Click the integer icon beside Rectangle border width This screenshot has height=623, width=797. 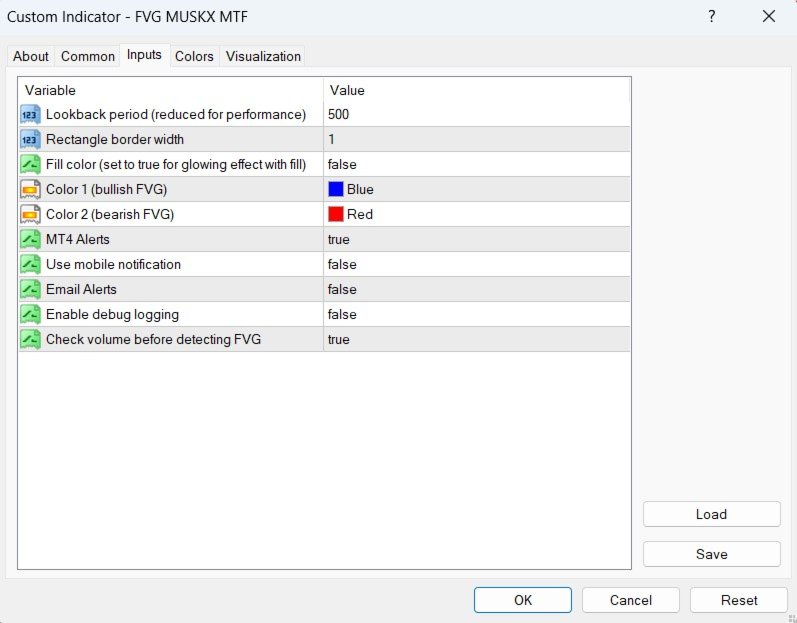tap(30, 139)
